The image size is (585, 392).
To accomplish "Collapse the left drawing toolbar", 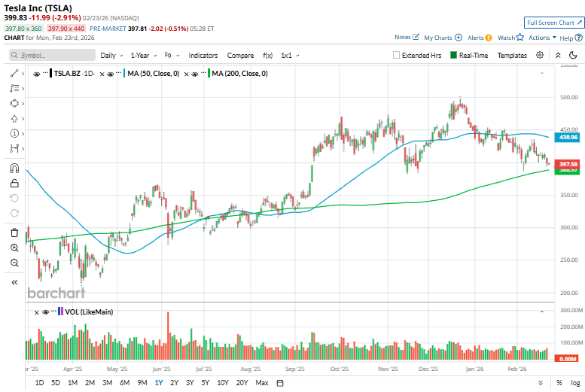I will coord(14,282).
